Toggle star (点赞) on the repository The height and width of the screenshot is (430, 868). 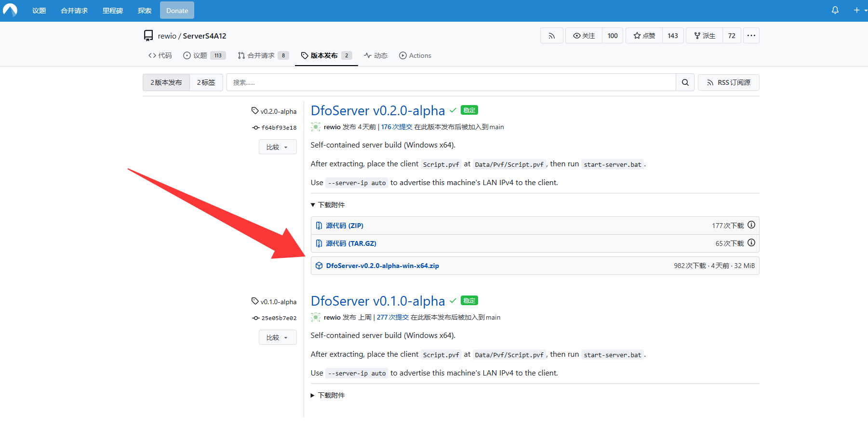pyautogui.click(x=644, y=36)
